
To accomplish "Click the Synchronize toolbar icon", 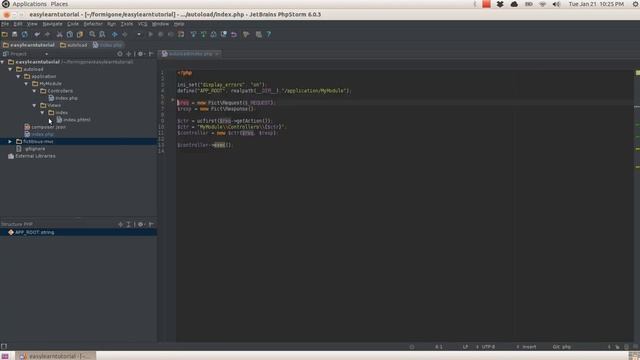I will 24,34.
